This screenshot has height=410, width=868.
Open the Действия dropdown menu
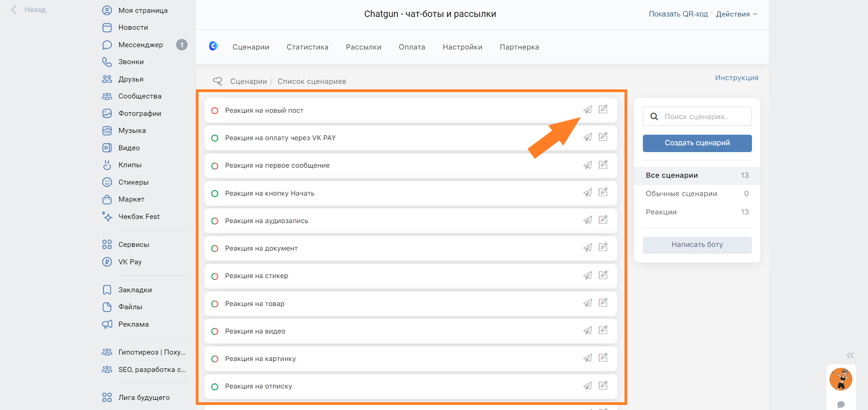point(736,14)
